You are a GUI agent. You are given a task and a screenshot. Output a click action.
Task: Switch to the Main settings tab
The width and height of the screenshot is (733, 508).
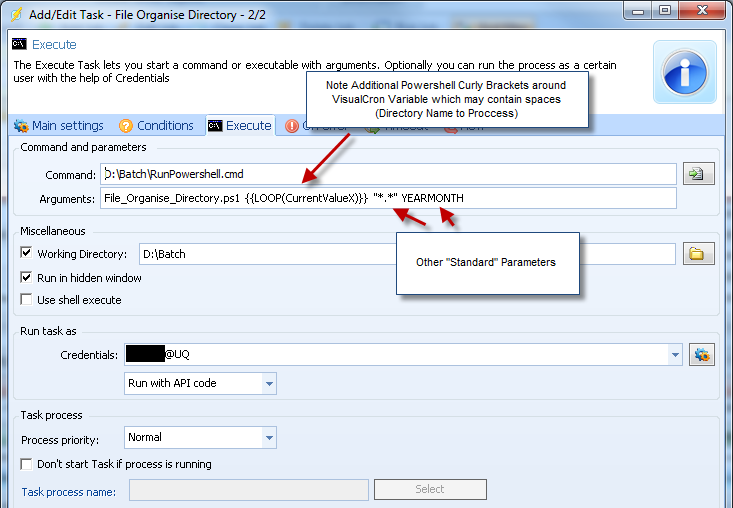coord(58,126)
